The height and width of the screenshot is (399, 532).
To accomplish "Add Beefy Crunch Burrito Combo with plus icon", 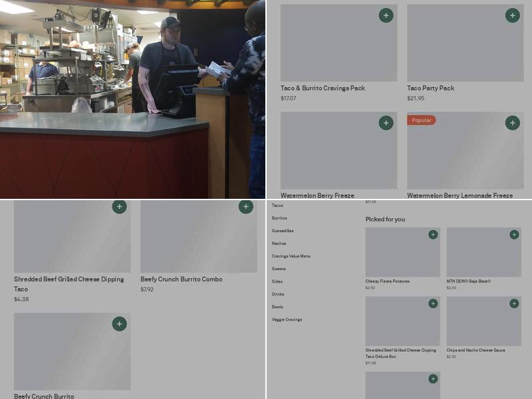I will coord(245,207).
